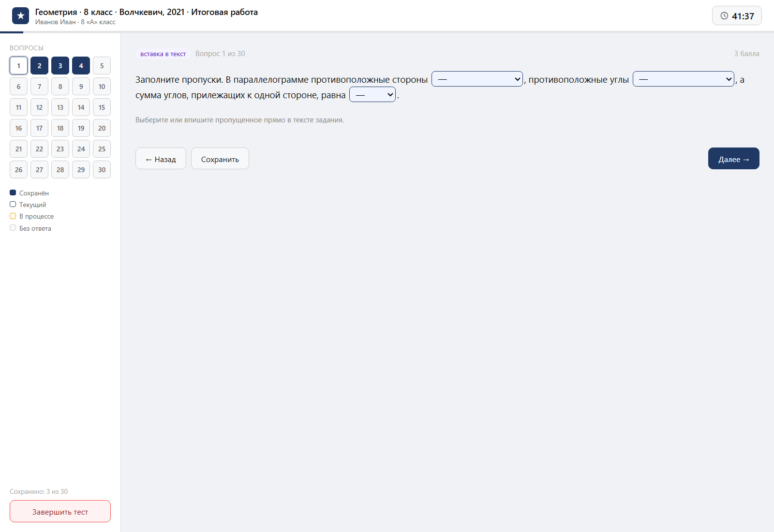Screen dimensions: 774x532
Task: Go to the last question 30
Action: click(x=102, y=170)
